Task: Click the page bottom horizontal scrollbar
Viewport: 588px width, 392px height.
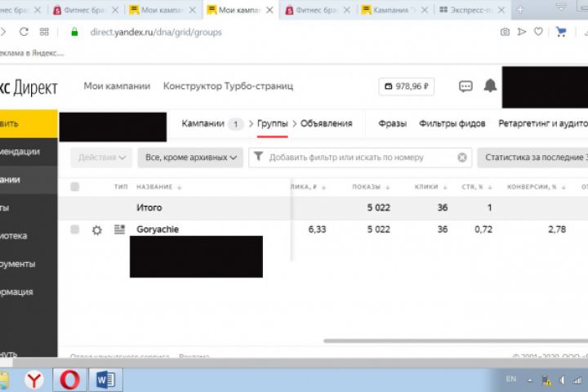Action: click(300, 363)
